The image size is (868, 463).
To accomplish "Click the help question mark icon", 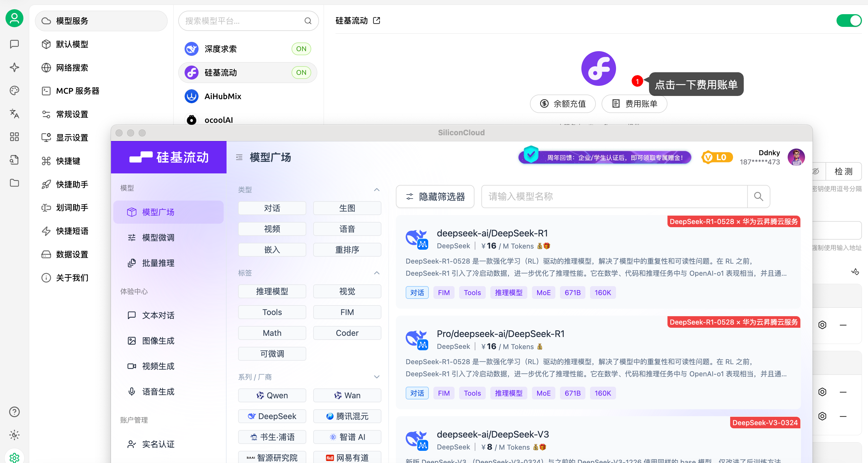I will pyautogui.click(x=14, y=412).
